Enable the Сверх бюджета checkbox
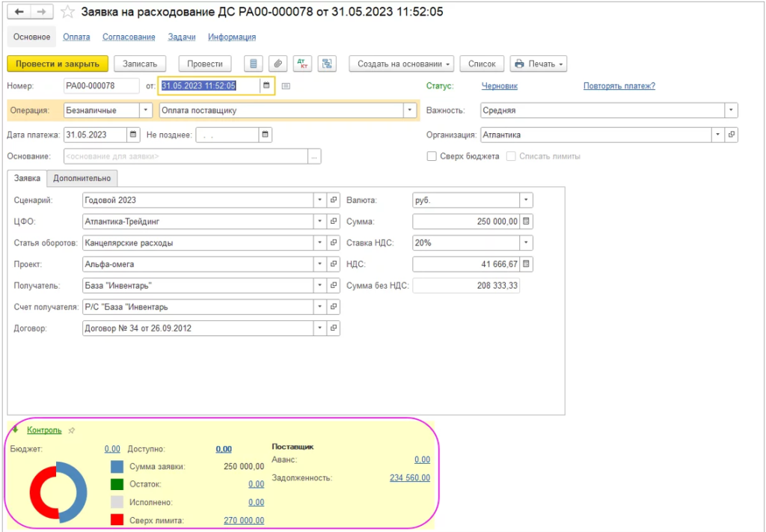The width and height of the screenshot is (766, 532). pos(432,156)
